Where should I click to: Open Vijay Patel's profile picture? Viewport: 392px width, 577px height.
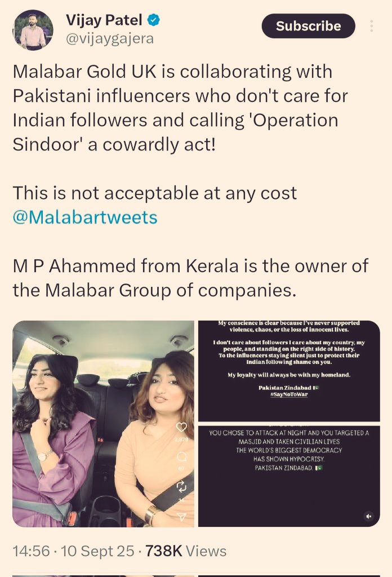(33, 30)
